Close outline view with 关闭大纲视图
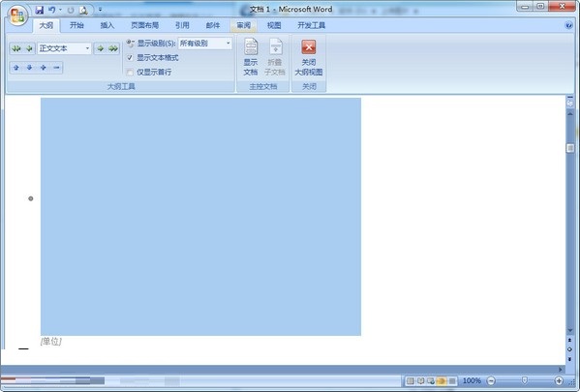The height and width of the screenshot is (392, 580). coord(309,57)
